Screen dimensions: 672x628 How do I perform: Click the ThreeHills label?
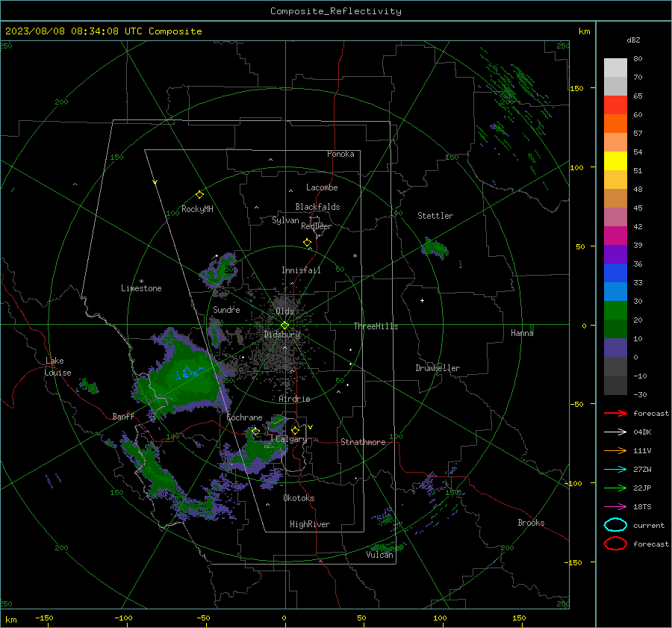pos(376,326)
